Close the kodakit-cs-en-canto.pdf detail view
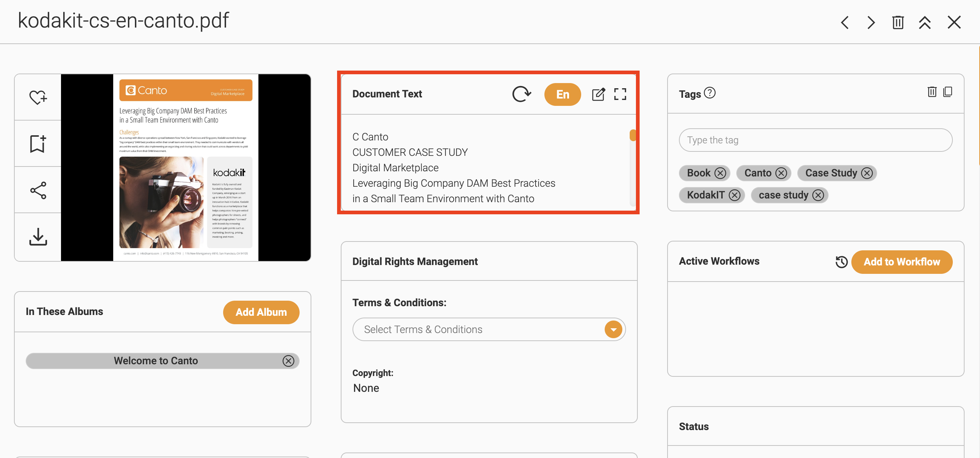 (x=954, y=22)
